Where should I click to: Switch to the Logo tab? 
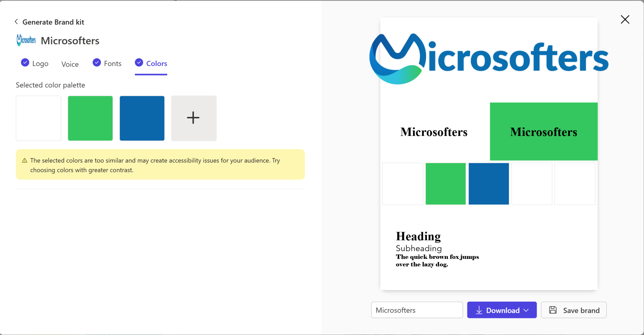pos(41,63)
